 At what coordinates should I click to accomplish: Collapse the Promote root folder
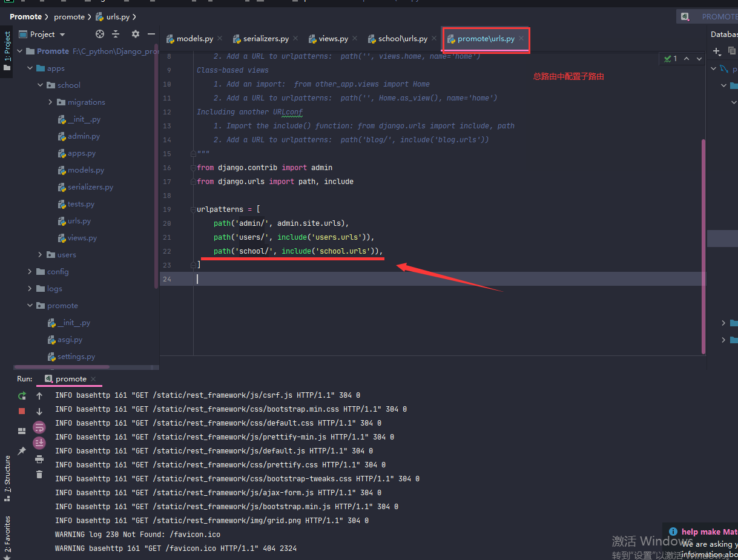click(20, 51)
